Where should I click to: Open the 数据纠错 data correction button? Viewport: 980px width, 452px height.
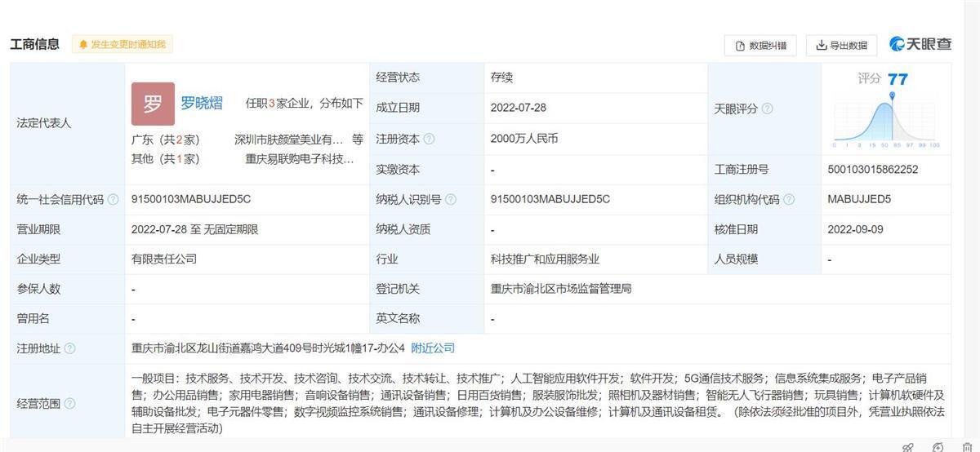(759, 46)
